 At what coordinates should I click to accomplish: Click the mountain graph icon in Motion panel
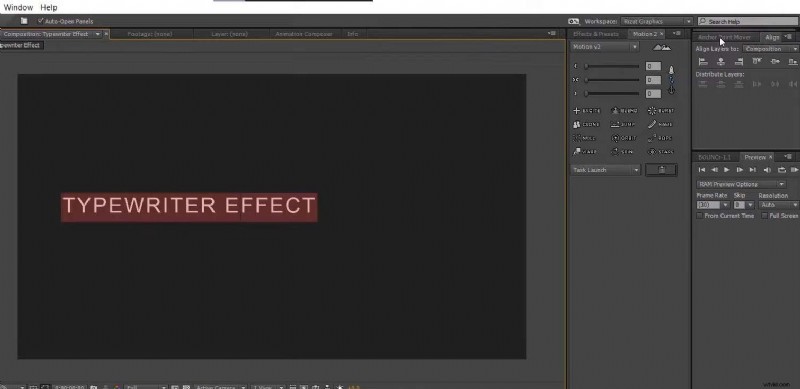point(662,47)
